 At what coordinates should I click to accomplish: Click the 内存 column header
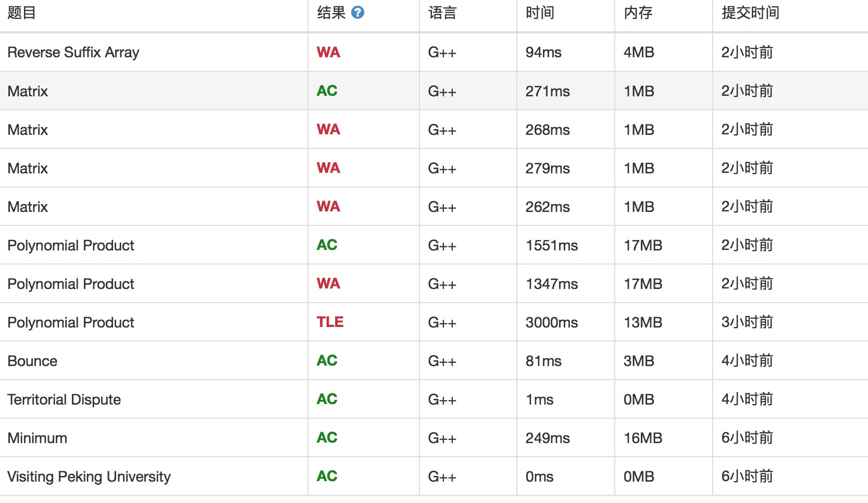(x=638, y=12)
